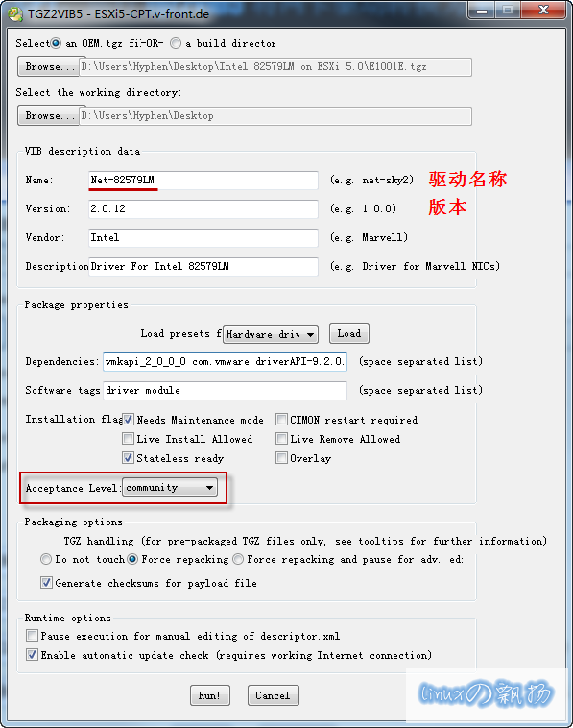Select the 'a build directory' radio option
The width and height of the screenshot is (573, 728).
[x=176, y=43]
